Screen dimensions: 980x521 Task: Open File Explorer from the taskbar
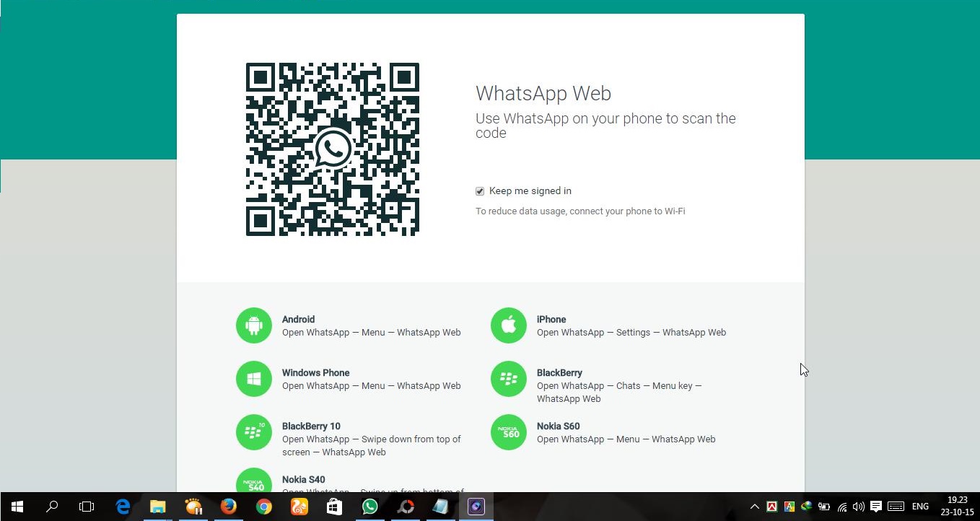158,507
